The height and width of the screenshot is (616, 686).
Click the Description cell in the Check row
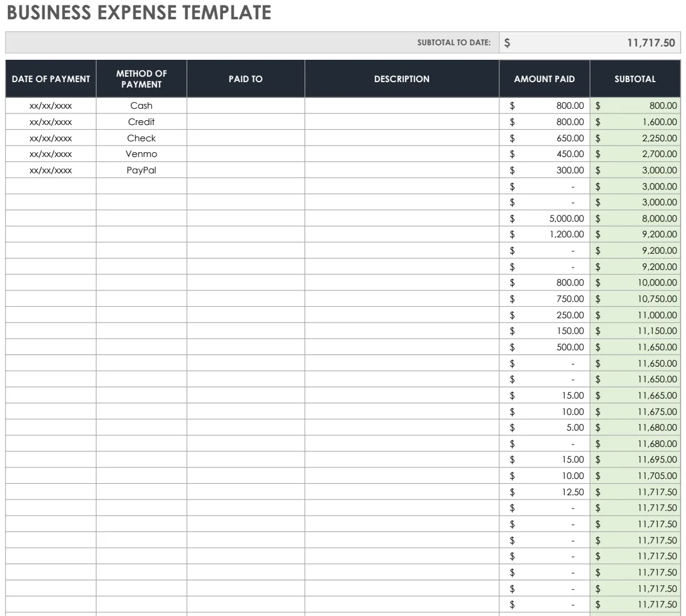(401, 138)
